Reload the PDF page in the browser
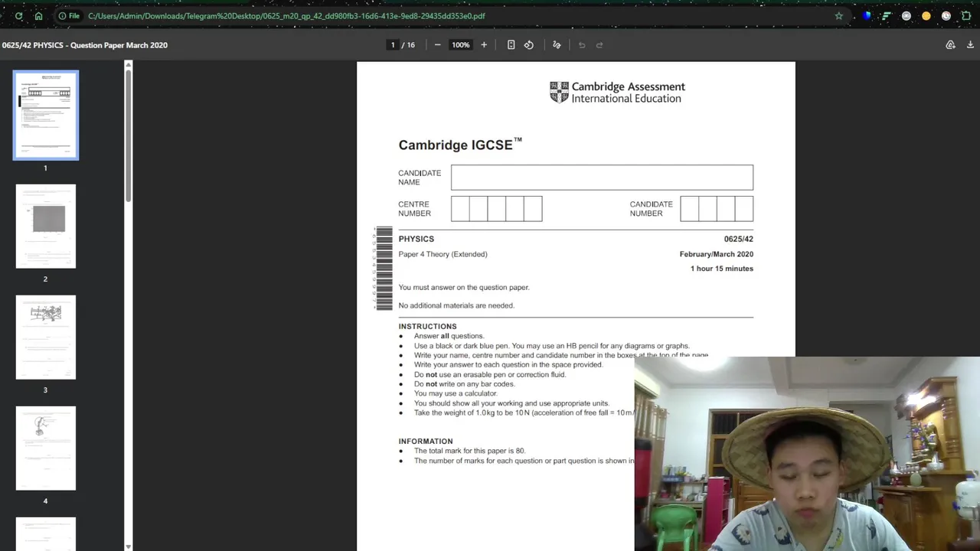The image size is (980, 551). tap(18, 15)
